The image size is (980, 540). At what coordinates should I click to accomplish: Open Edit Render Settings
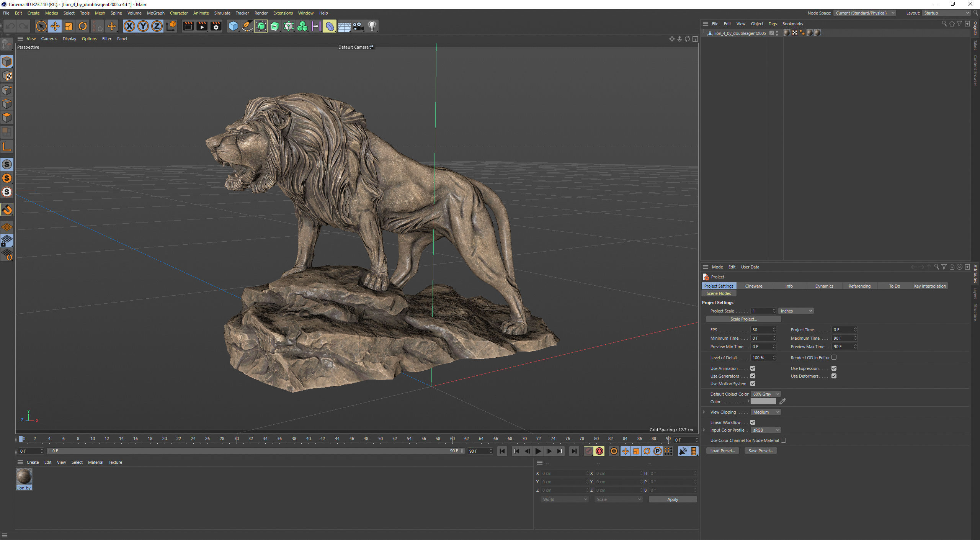click(x=216, y=26)
